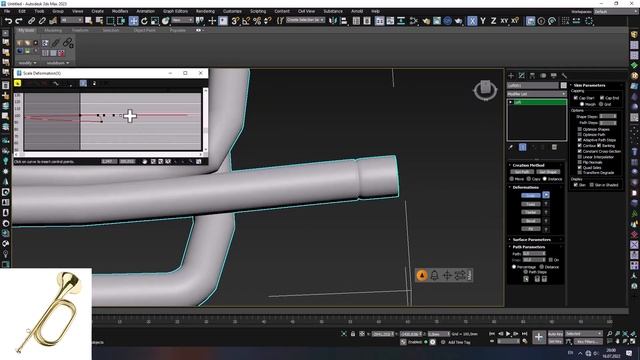Click the Mirror tool icon

click(333, 20)
